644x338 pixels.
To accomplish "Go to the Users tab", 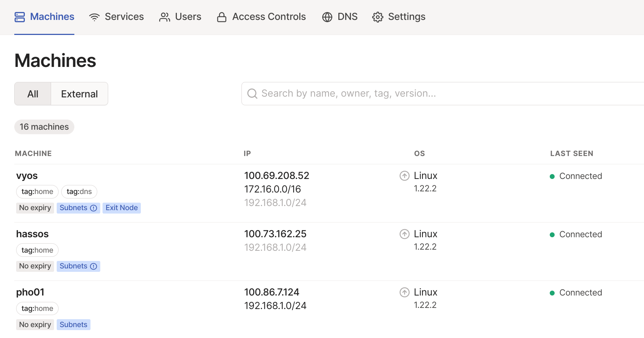I will pyautogui.click(x=180, y=17).
